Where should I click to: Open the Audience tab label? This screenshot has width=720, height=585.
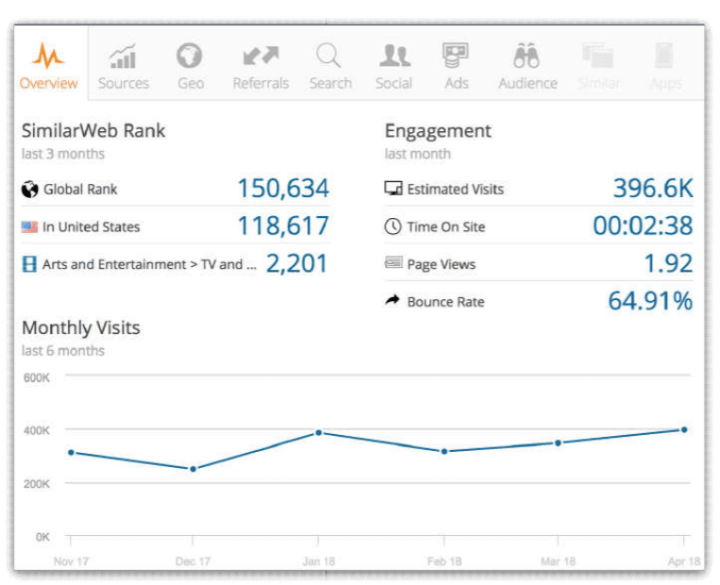[528, 83]
